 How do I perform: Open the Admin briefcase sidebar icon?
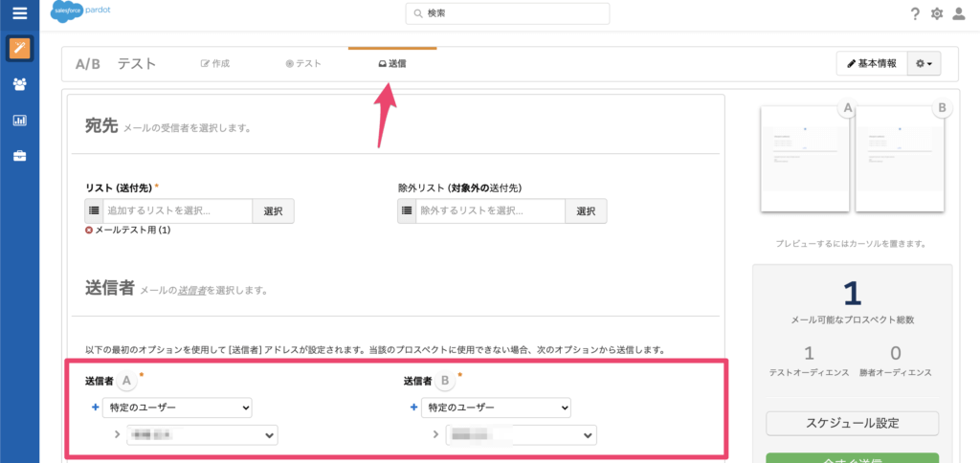click(19, 156)
